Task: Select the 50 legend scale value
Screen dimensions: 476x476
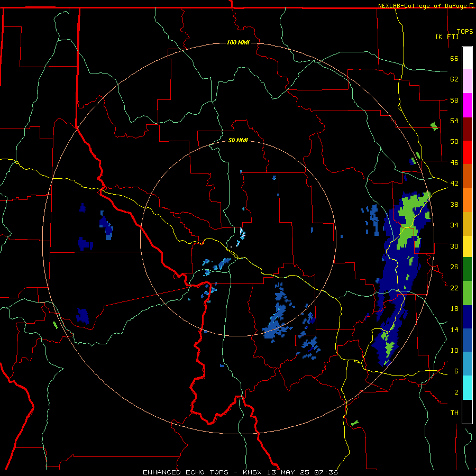Action: tap(454, 141)
